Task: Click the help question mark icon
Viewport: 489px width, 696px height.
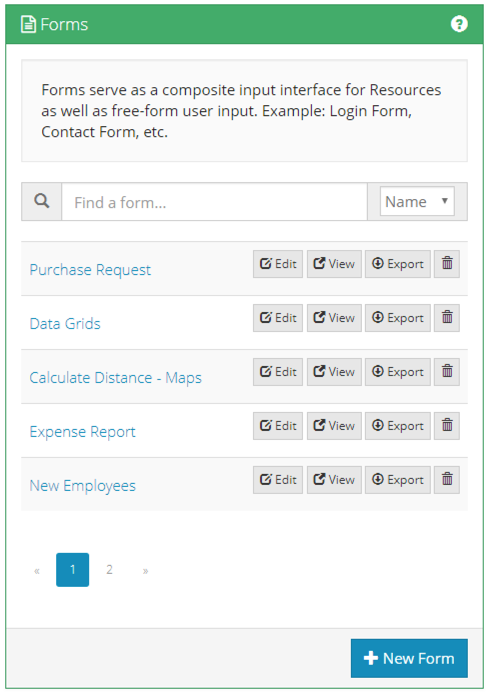Action: [x=459, y=24]
